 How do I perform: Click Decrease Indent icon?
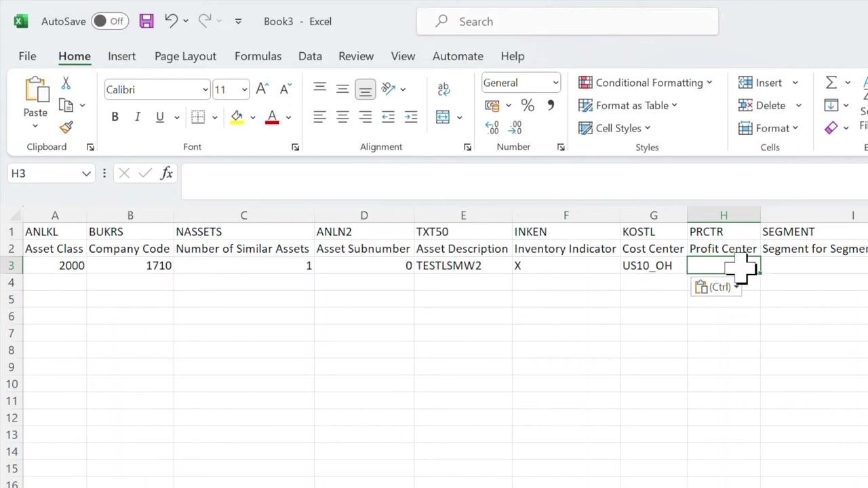(388, 117)
